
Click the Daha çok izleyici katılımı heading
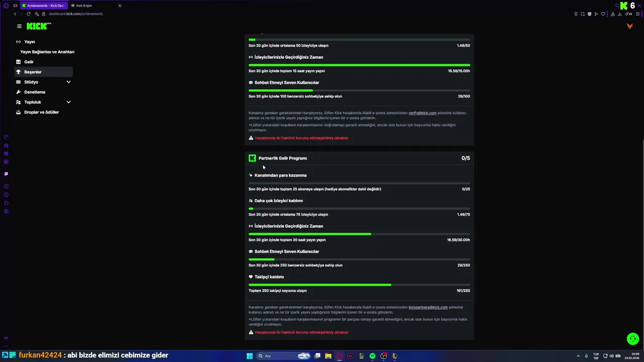(279, 201)
